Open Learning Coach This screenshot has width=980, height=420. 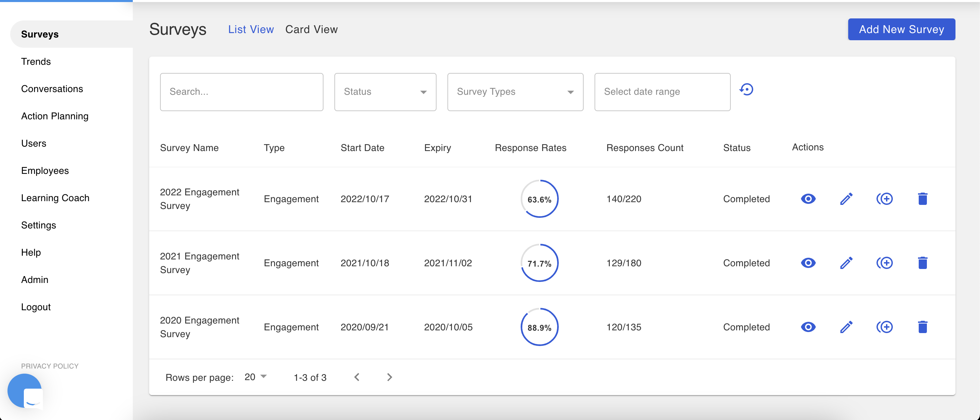(x=55, y=198)
